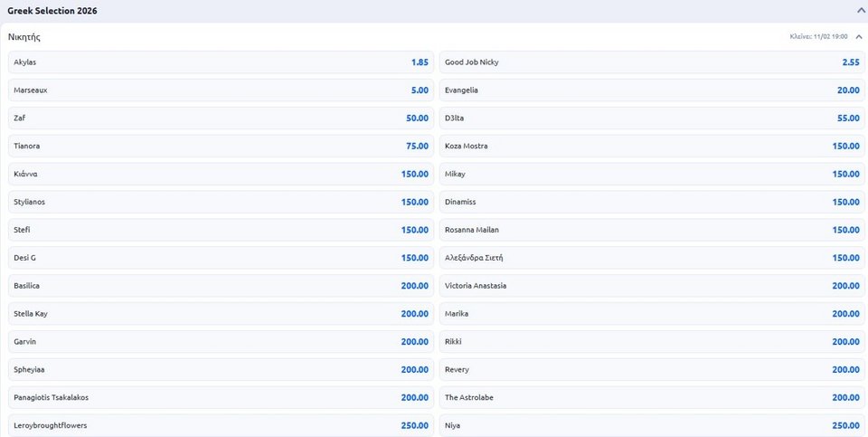
Task: Pick Tianora at odds 75.00
Action: 221,147
